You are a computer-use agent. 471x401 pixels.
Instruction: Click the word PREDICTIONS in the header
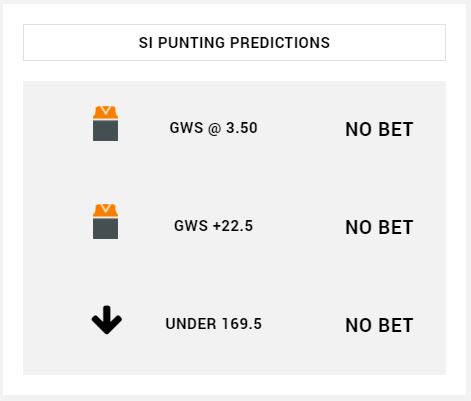pos(280,43)
